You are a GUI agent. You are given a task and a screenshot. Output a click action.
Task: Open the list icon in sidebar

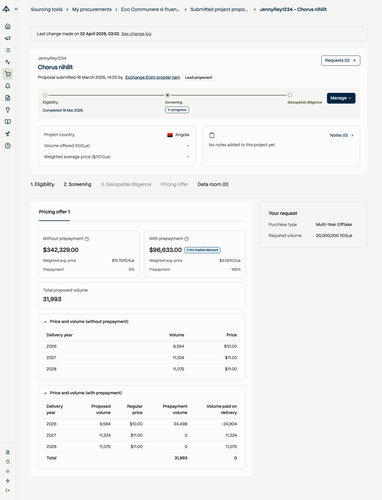pyautogui.click(x=8, y=50)
